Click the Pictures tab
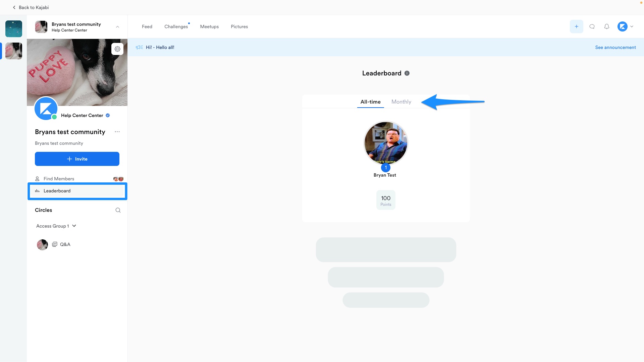Viewport: 644px width, 362px height. [x=239, y=26]
